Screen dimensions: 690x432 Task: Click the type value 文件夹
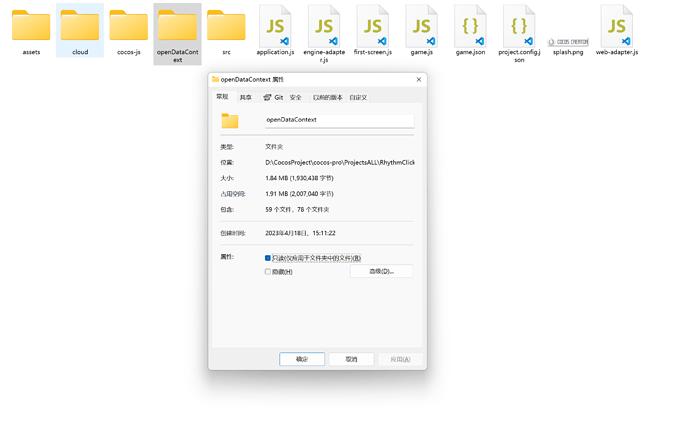(274, 146)
